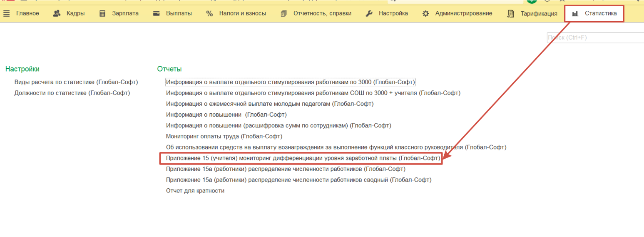Click the gear icon for Администрирование
The width and height of the screenshot is (644, 237).
[x=425, y=13]
